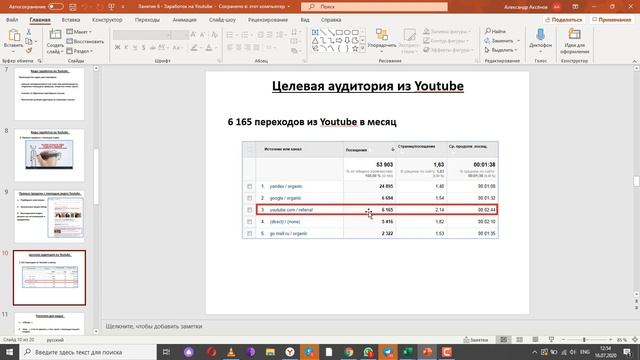The height and width of the screenshot is (360, 640).
Task: Open the font name combo box
Action: 141,36
